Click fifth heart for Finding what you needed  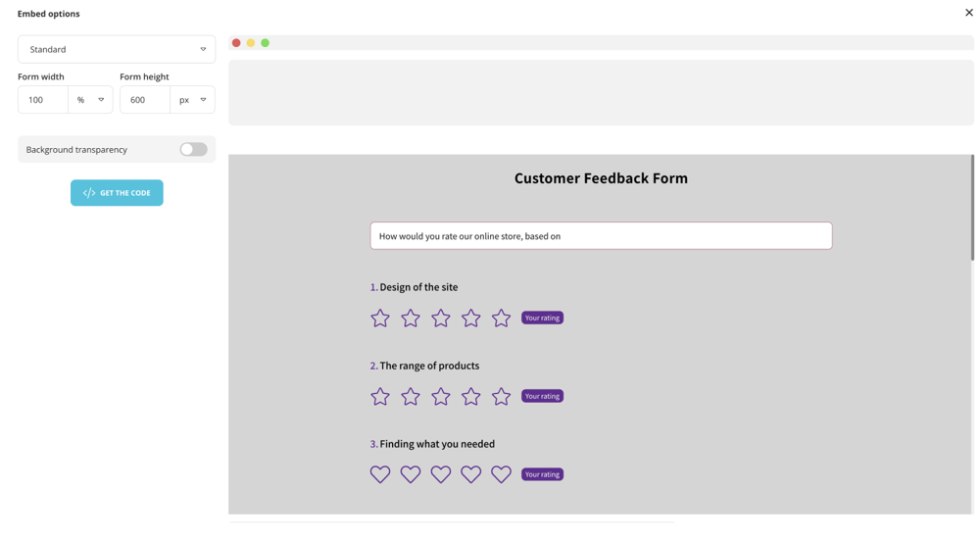click(x=501, y=474)
